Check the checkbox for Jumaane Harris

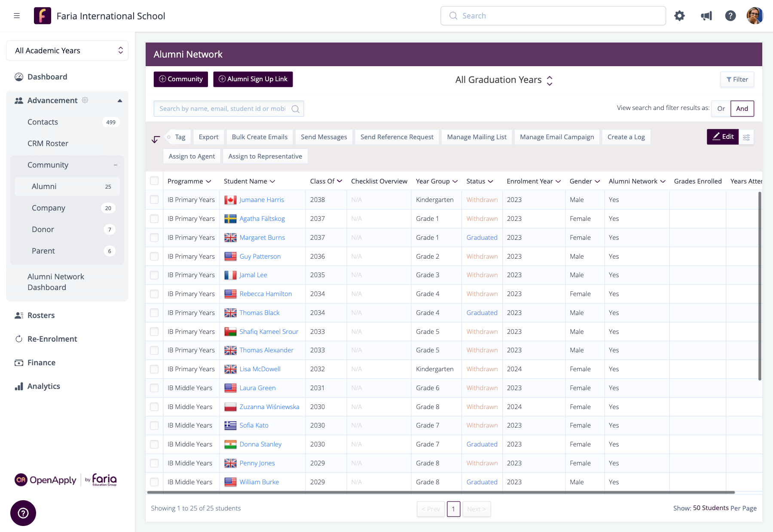(154, 199)
